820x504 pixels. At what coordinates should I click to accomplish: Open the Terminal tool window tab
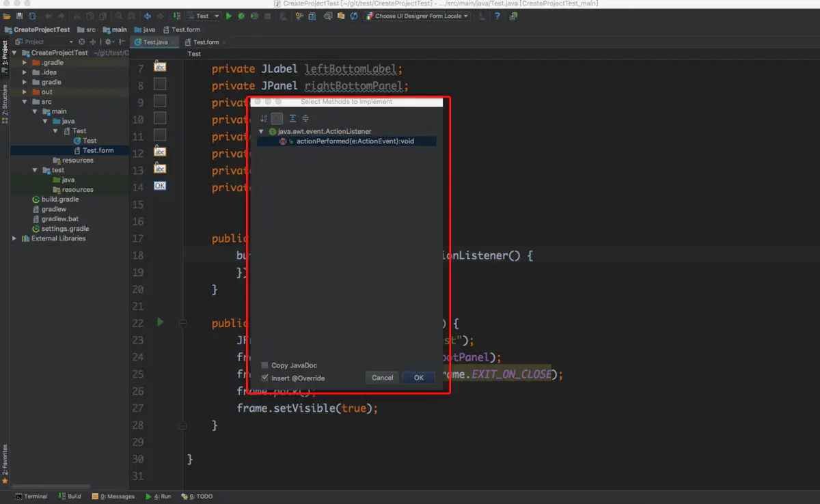point(31,496)
